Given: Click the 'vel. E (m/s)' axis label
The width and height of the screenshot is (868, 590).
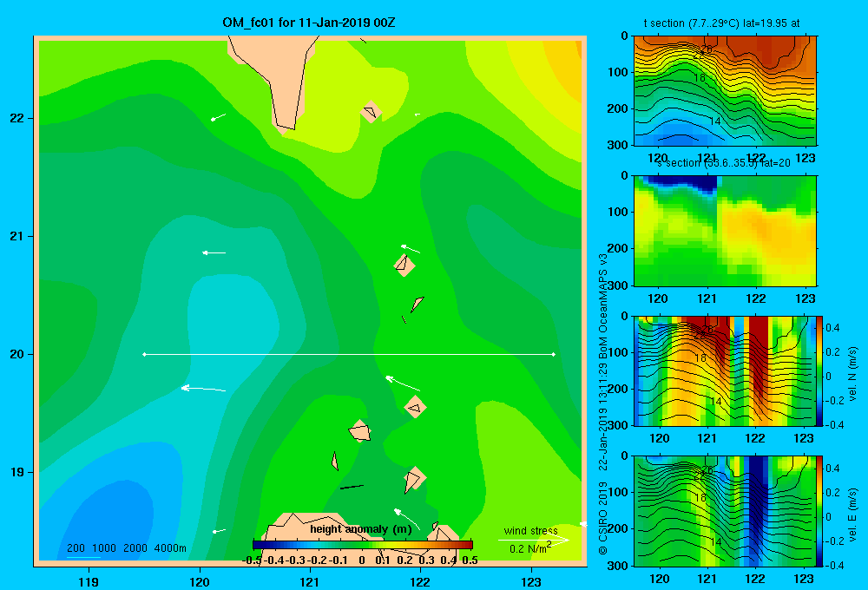Looking at the screenshot, I should pos(852,515).
